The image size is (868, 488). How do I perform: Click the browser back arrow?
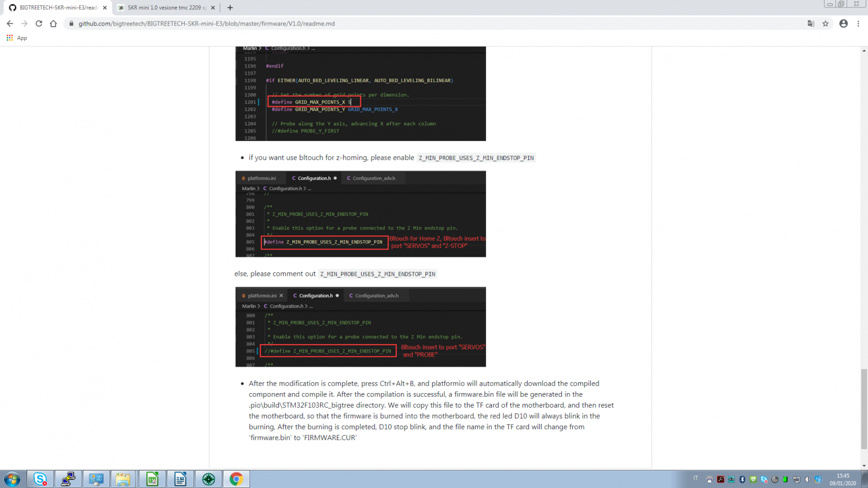point(10,24)
